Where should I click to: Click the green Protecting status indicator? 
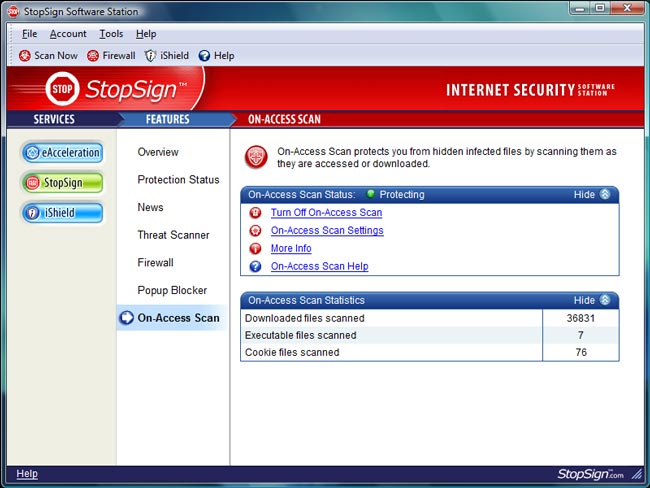(x=371, y=194)
